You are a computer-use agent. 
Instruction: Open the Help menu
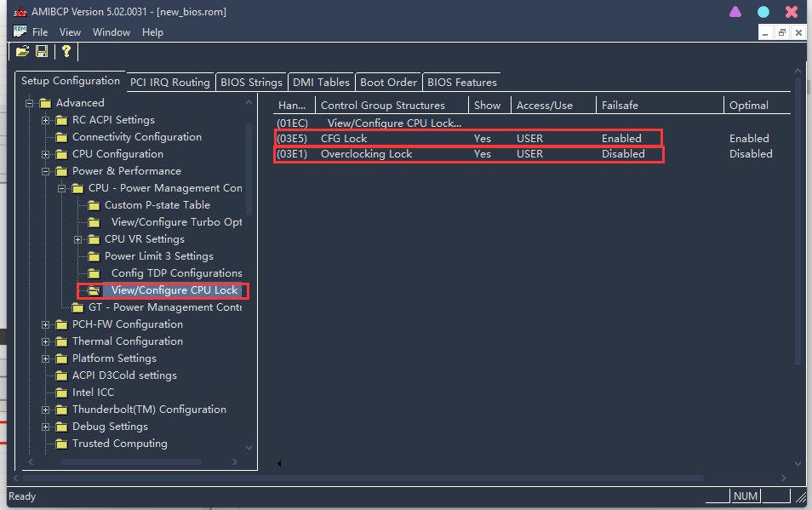[x=152, y=32]
